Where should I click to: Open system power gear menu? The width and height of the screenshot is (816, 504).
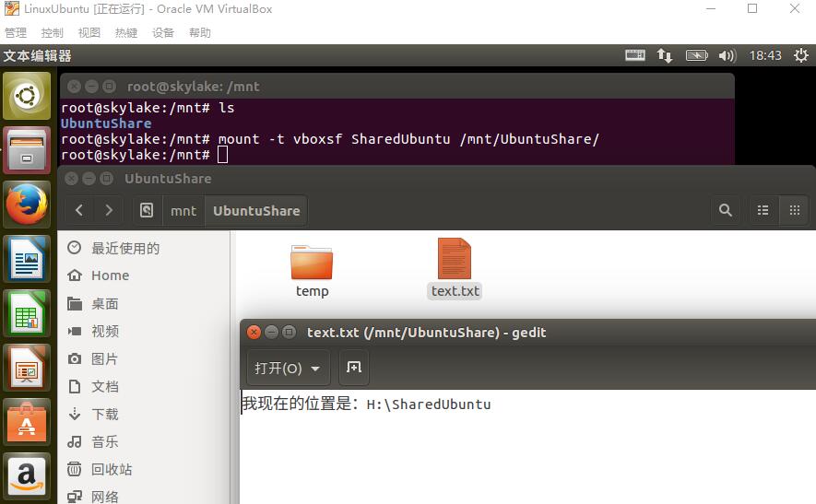click(x=801, y=55)
